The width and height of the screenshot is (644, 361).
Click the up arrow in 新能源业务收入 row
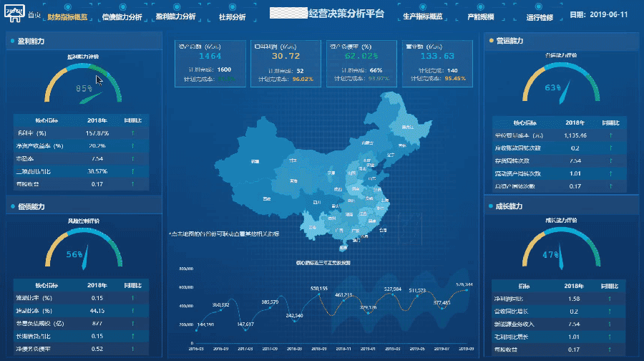point(610,324)
